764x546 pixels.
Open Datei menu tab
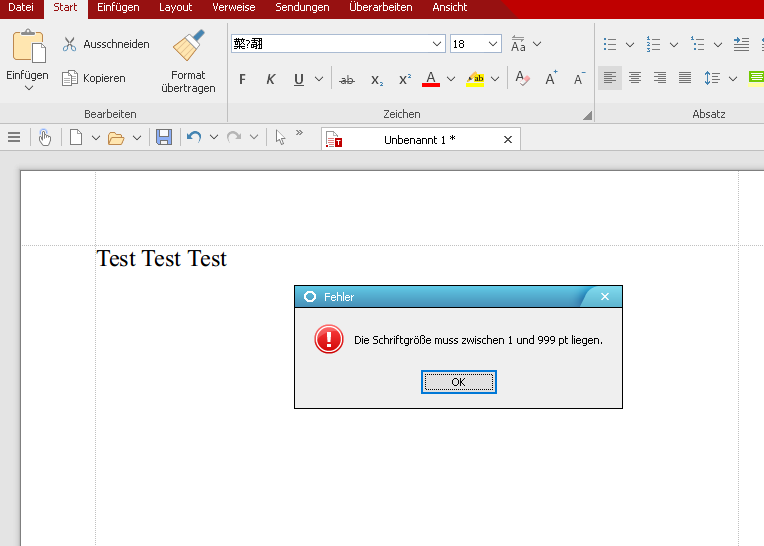coord(21,7)
